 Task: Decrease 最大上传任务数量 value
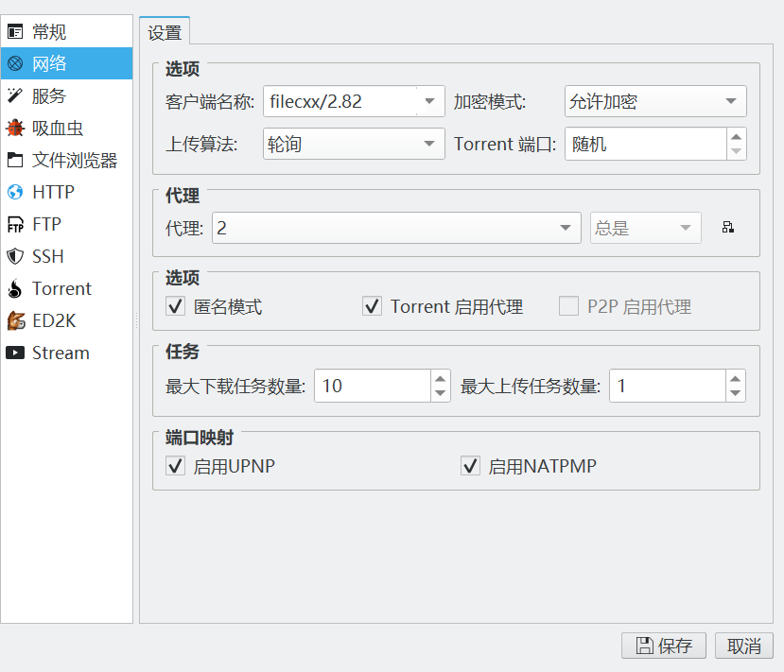735,393
